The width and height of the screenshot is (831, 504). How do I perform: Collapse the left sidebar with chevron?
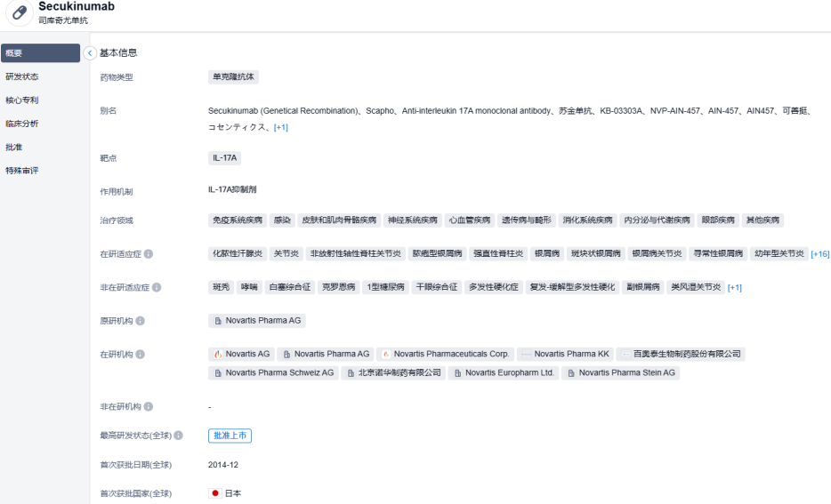point(88,53)
